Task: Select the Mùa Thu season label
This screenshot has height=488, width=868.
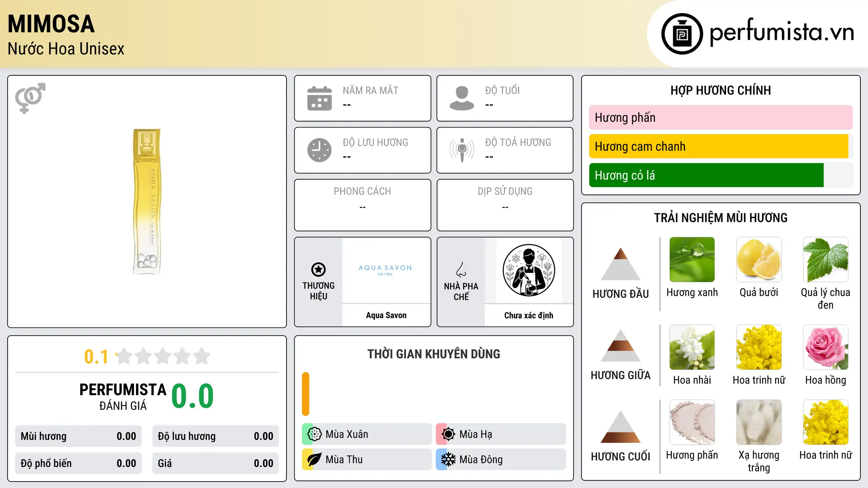Action: pos(344,460)
